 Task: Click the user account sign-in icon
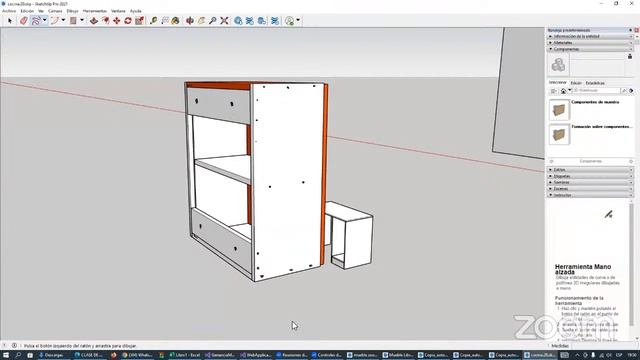(289, 20)
